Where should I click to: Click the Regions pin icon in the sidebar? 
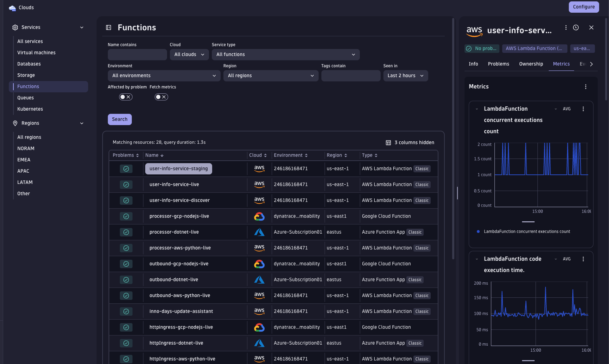click(x=15, y=123)
